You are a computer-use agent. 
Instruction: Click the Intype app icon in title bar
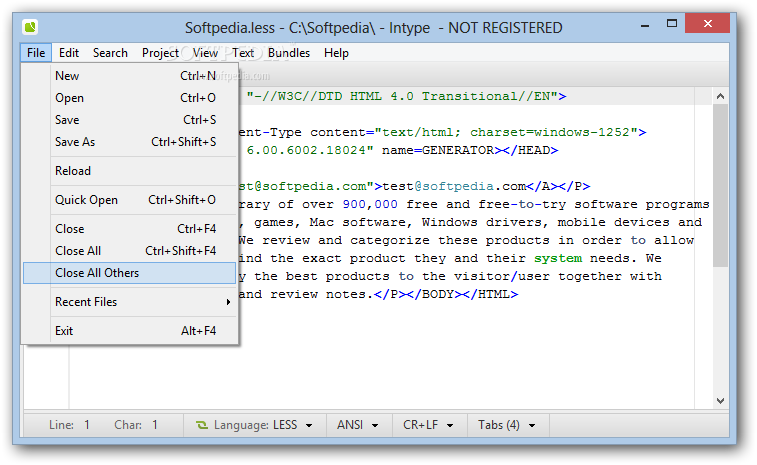tap(30, 27)
